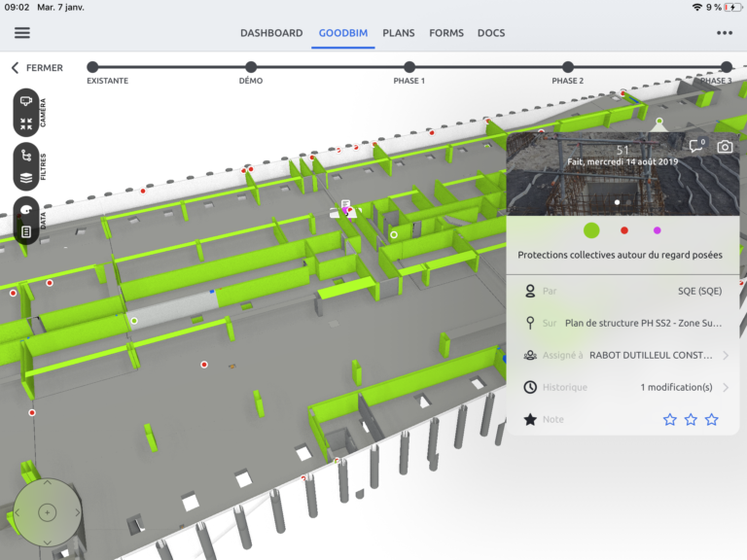
Task: Open the FORMS tab
Action: (x=446, y=33)
